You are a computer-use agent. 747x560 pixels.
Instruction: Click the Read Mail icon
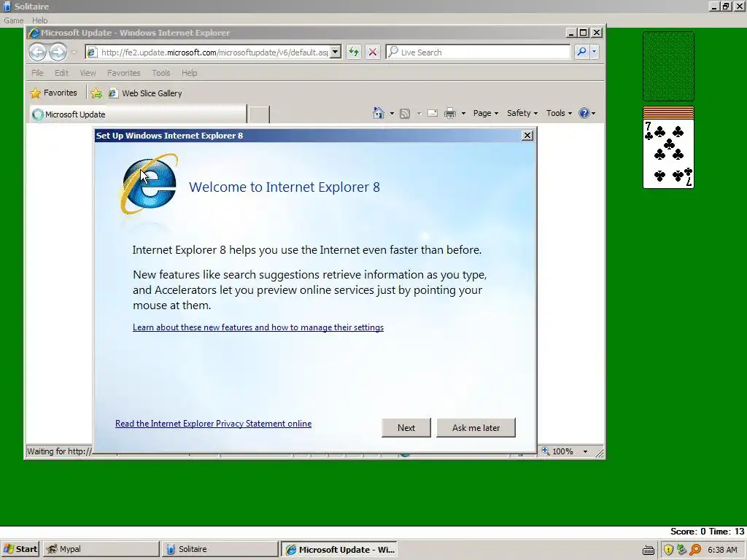point(433,113)
